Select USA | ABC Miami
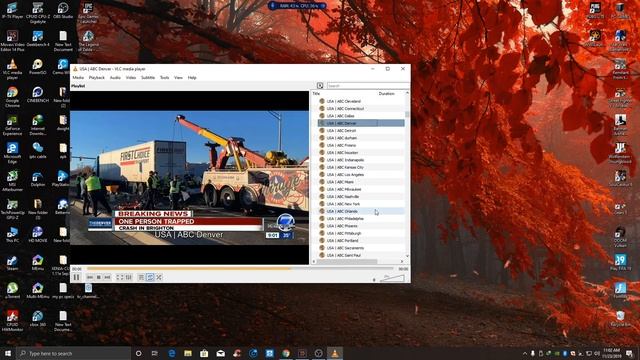Viewport: 640px width, 360px height. pyautogui.click(x=361, y=182)
